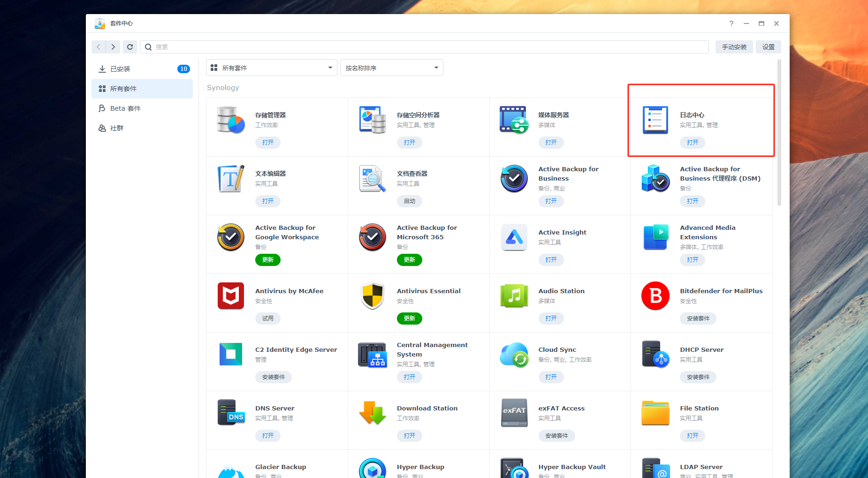
Task: Click the Antivirus by McAfee icon
Action: 231,296
